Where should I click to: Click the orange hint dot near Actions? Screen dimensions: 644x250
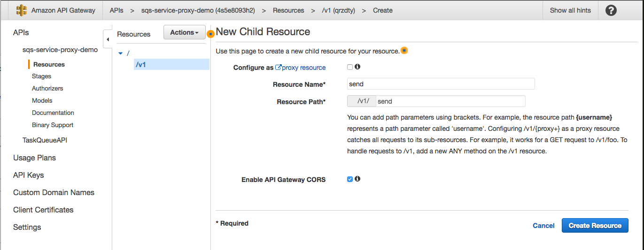pyautogui.click(x=210, y=34)
